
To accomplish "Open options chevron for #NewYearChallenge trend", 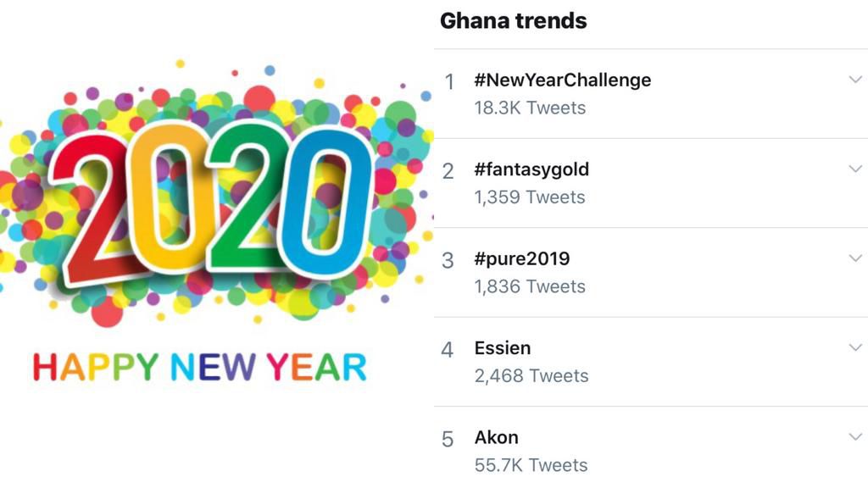I will (x=855, y=79).
